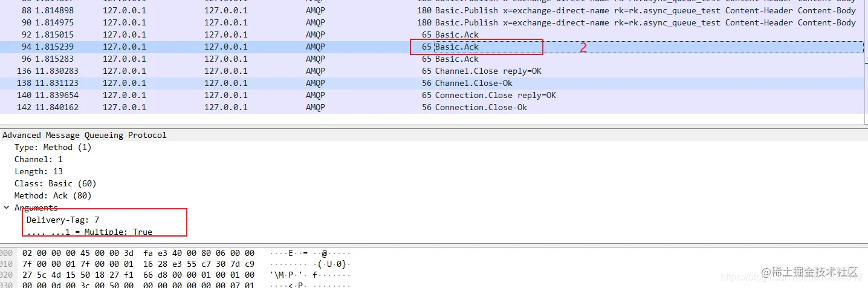Click length 65 cell in packet 140 row
The height and width of the screenshot is (288, 868).
point(427,95)
